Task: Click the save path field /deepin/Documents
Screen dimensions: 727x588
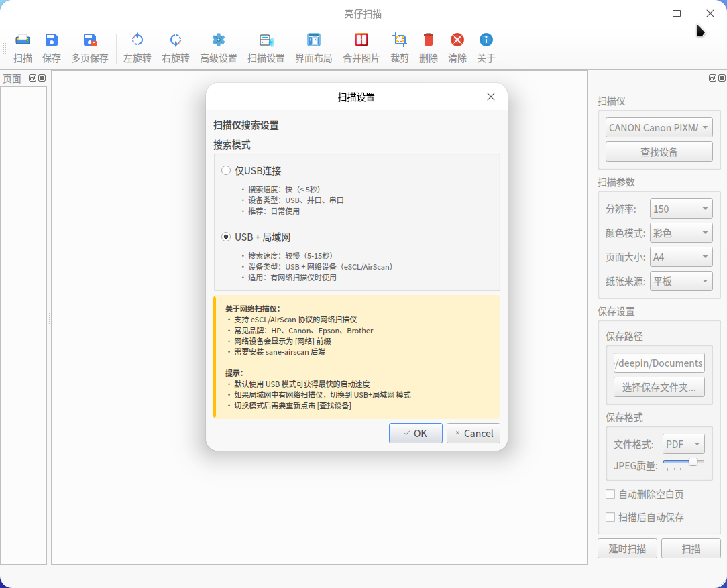Action: tap(659, 363)
